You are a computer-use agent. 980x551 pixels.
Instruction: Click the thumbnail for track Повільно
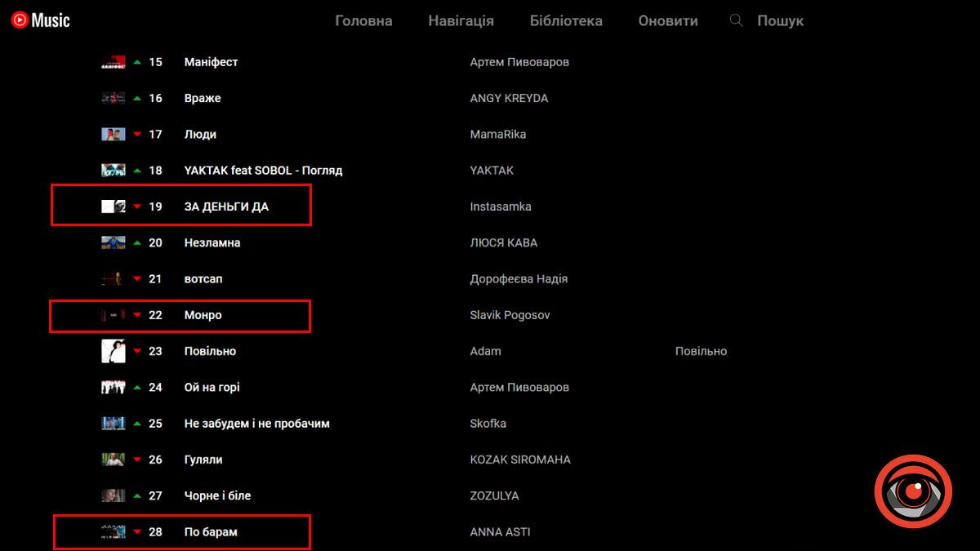[x=113, y=351]
